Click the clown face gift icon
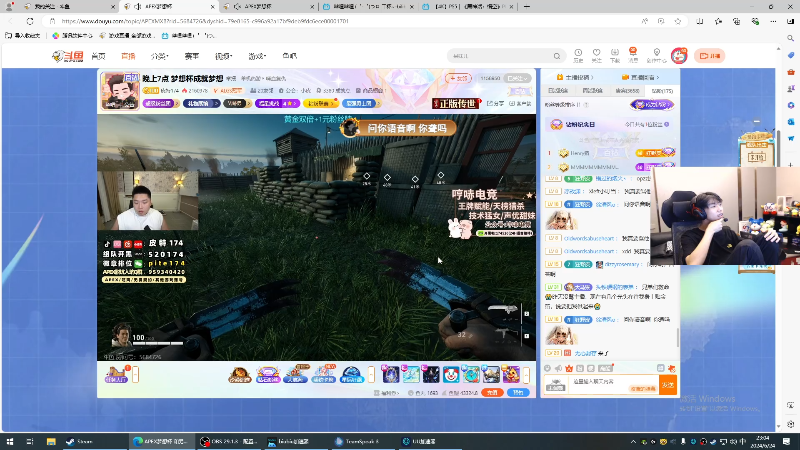The image size is (800, 450). coord(451,375)
